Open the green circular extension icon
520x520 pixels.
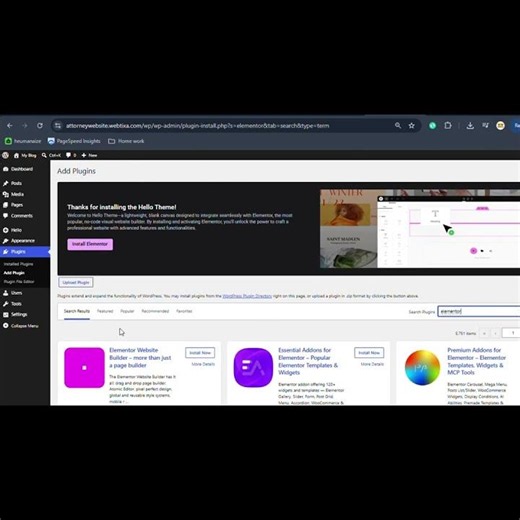tap(432, 126)
